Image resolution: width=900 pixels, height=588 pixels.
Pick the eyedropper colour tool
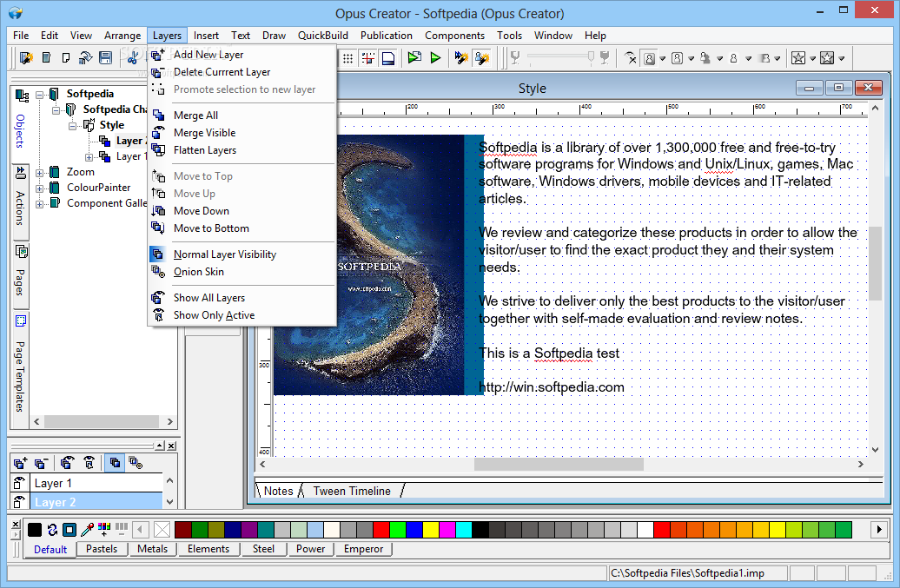[87, 530]
